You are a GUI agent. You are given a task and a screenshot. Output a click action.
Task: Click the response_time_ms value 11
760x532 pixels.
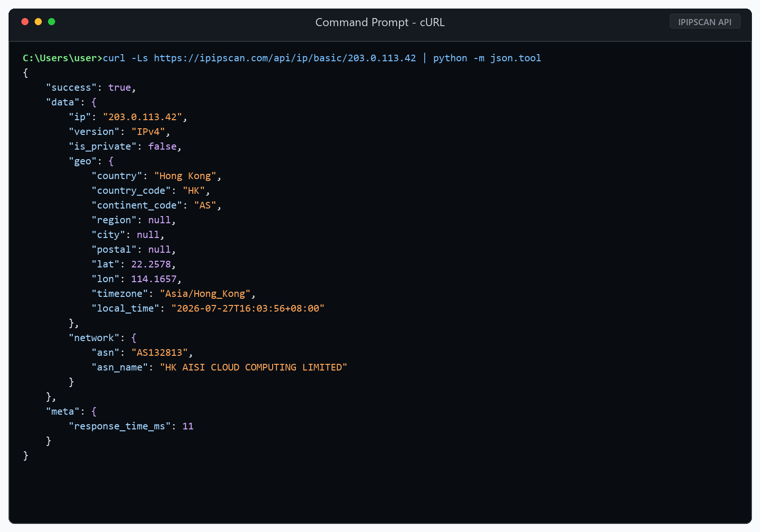pos(188,426)
